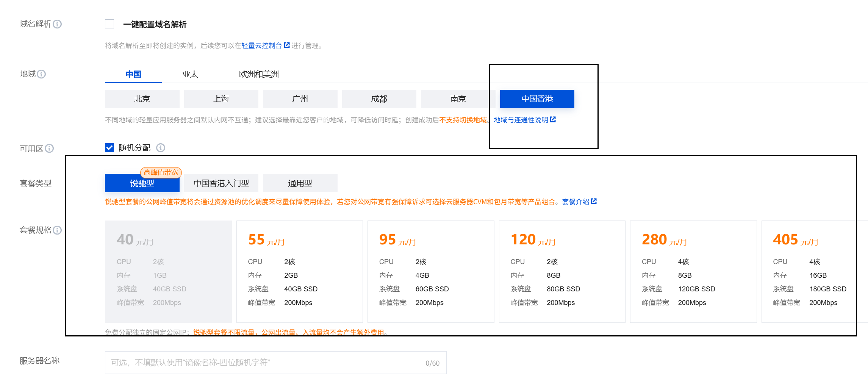Select the 95元/月 plan card
Viewport: 868px width, 377px height.
430,271
